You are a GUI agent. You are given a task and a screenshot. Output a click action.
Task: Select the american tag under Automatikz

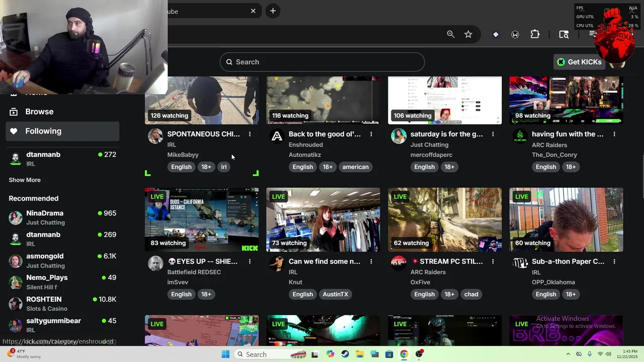(356, 167)
